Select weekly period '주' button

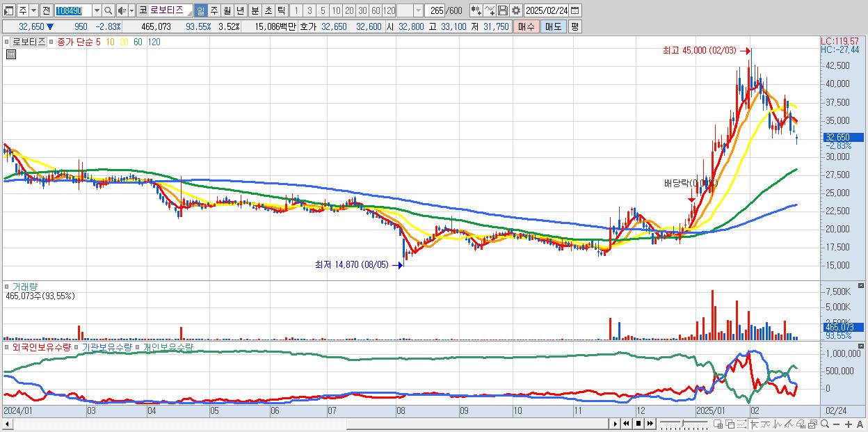214,10
